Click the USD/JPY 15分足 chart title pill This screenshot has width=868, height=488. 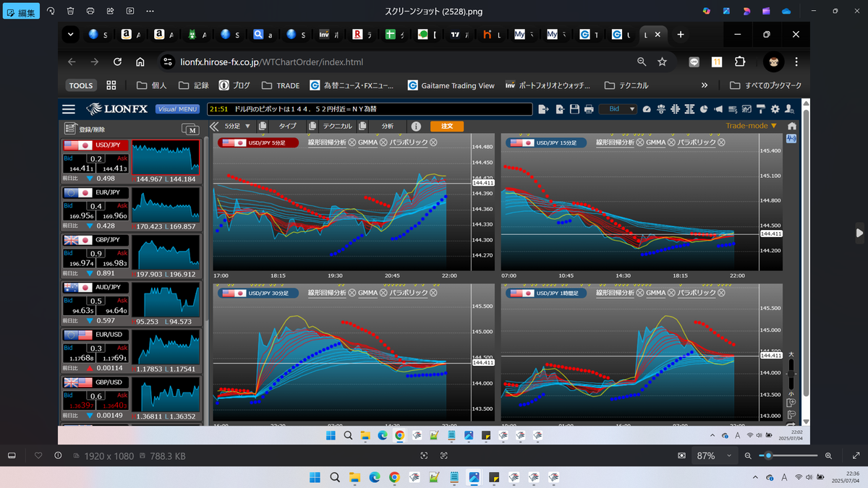[x=545, y=142]
